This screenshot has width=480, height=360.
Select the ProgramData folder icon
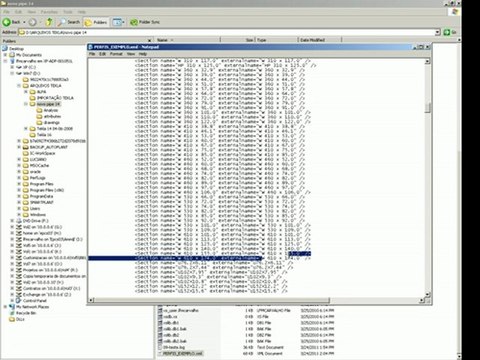pyautogui.click(x=26, y=196)
